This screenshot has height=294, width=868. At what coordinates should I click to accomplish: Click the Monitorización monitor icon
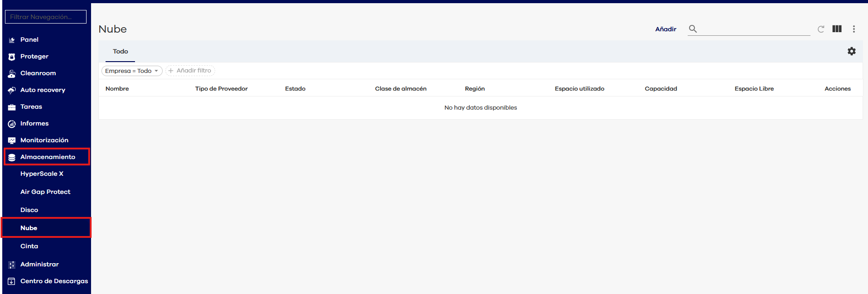(12, 140)
